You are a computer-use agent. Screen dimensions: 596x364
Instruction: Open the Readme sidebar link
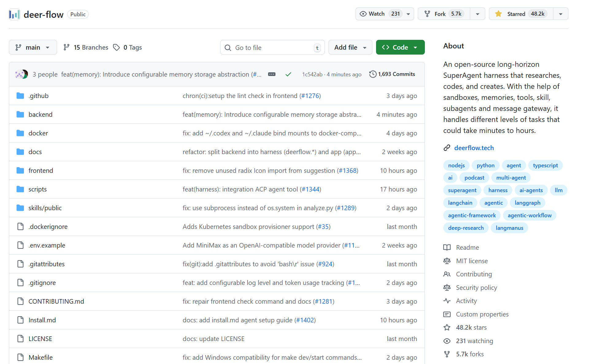click(467, 248)
